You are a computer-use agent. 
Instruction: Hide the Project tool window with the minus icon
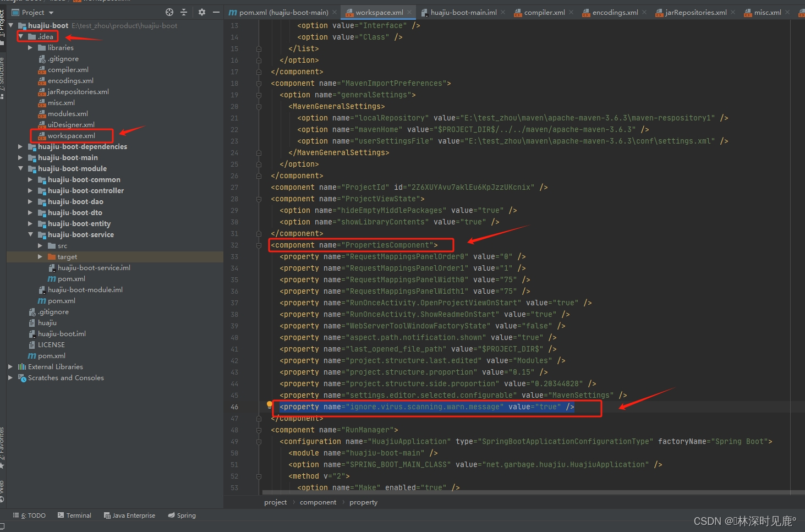pos(216,12)
